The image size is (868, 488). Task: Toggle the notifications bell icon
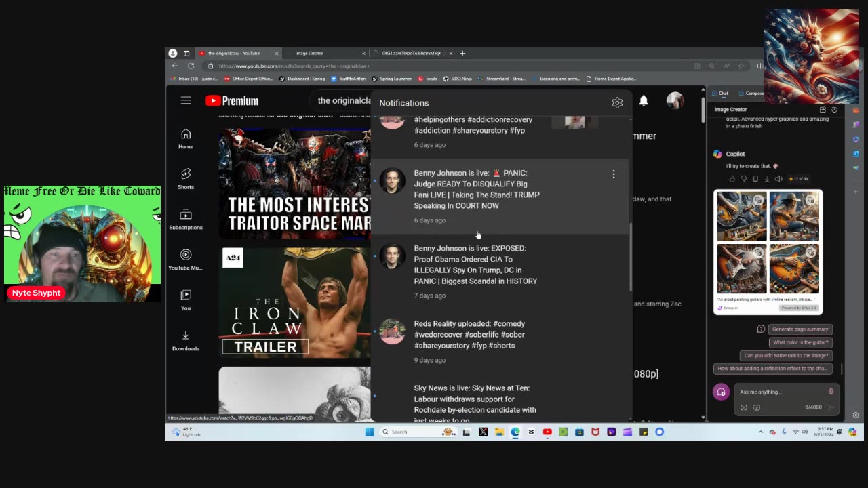point(644,100)
